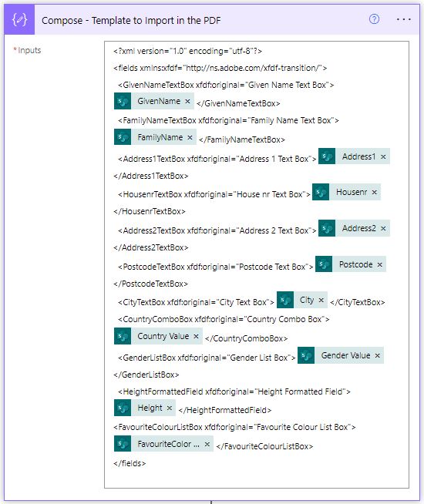Remove the Height token using its X

tap(170, 408)
